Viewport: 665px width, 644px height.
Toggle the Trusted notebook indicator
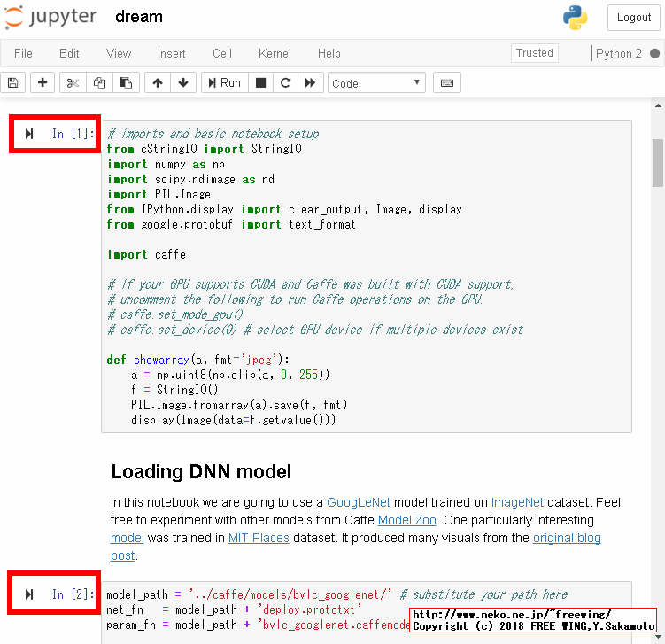534,53
